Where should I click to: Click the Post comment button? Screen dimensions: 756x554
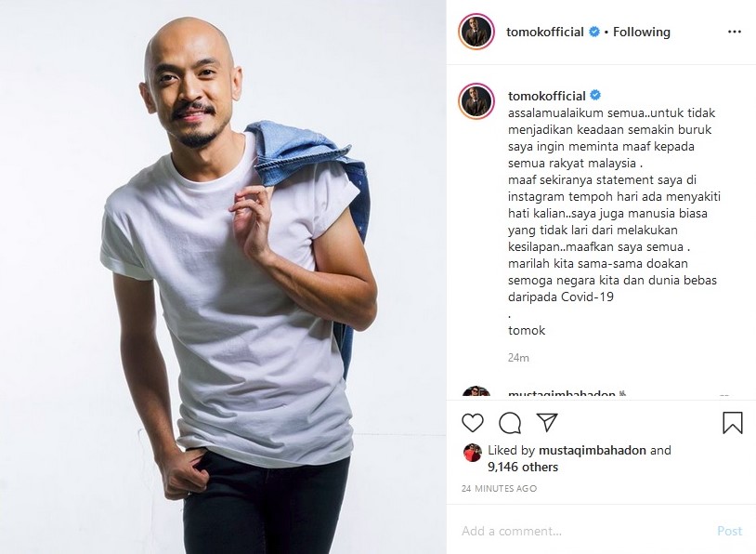coord(729,531)
